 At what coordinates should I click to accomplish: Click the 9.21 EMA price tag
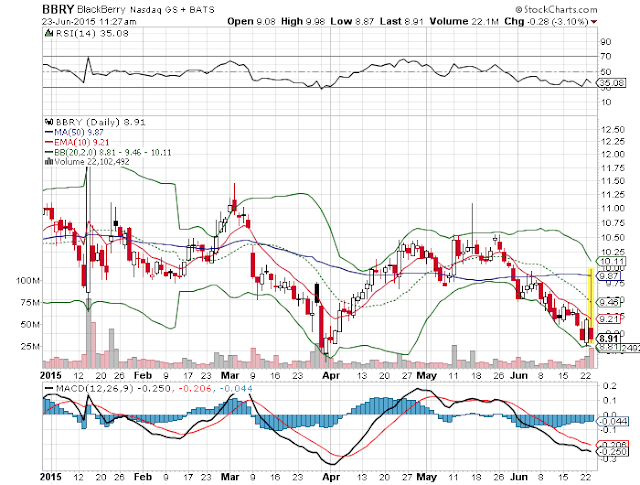pyautogui.click(x=609, y=319)
